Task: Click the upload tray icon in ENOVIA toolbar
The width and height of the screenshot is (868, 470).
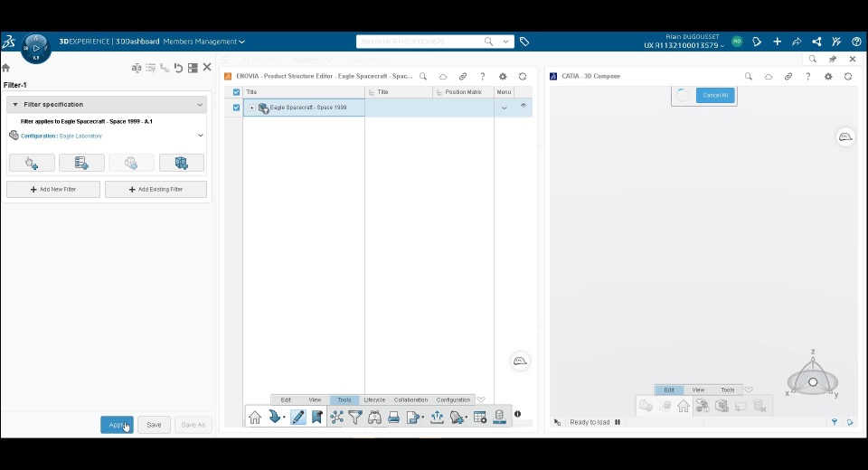Action: coord(437,417)
